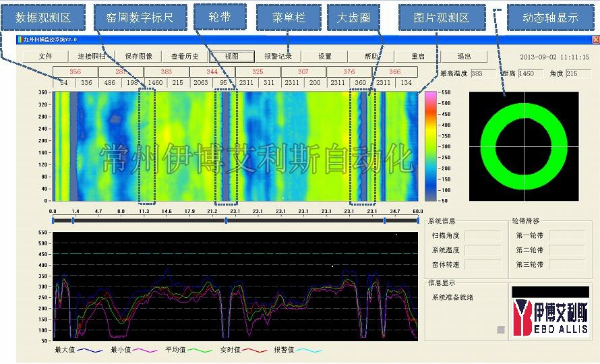Click the gray status indicator square

coord(500,330)
